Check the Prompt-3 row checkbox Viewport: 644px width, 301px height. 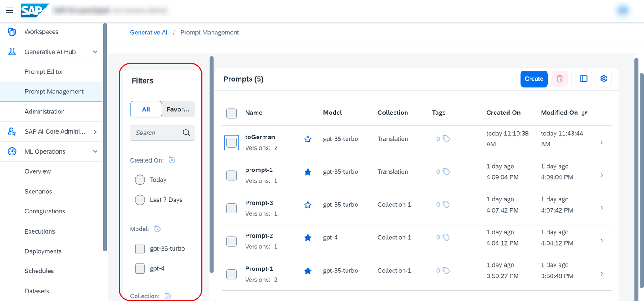231,209
